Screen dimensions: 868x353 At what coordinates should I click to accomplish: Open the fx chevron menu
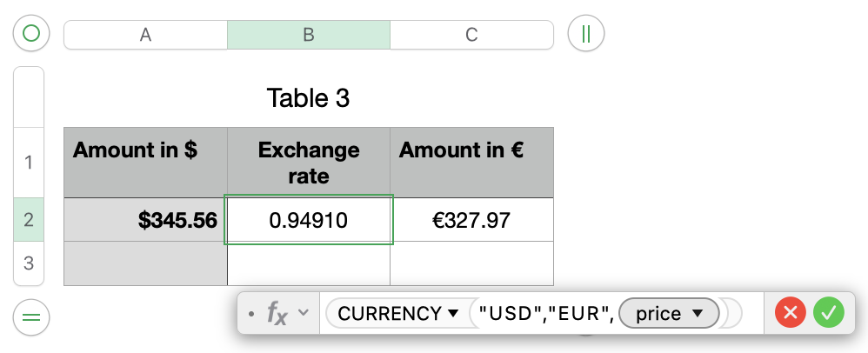[303, 314]
